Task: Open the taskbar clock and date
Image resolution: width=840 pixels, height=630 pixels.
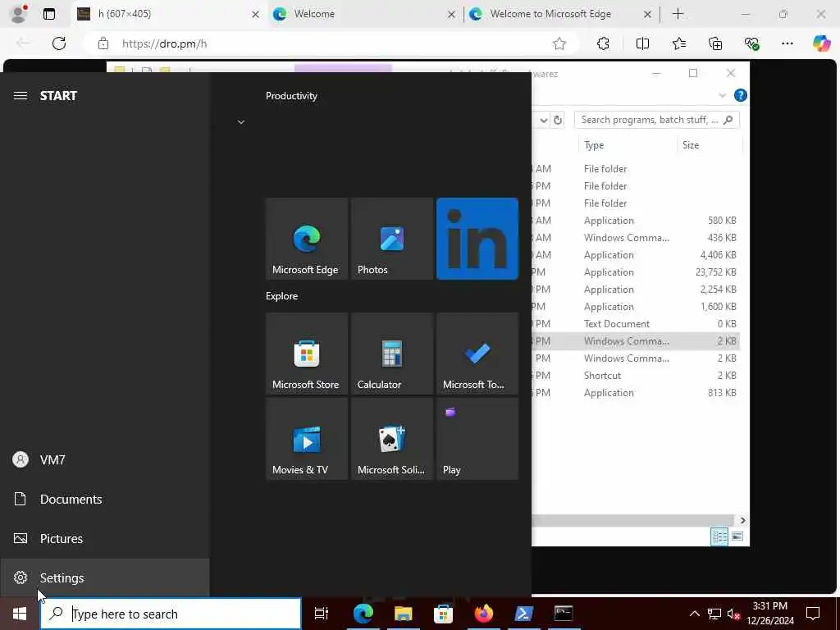Action: 770,614
